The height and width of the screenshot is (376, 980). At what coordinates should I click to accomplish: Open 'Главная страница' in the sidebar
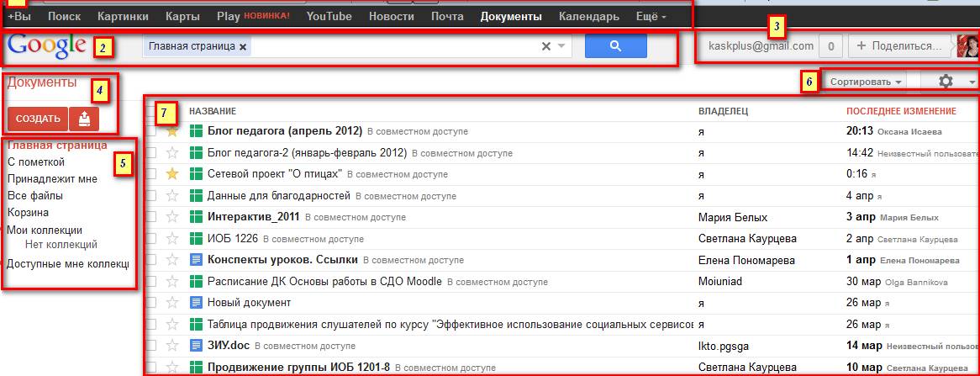click(57, 146)
